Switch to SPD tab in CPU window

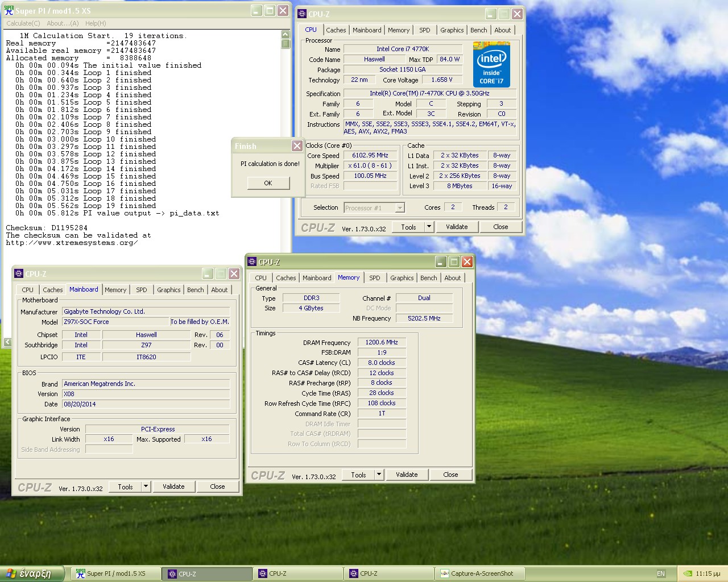pos(424,30)
